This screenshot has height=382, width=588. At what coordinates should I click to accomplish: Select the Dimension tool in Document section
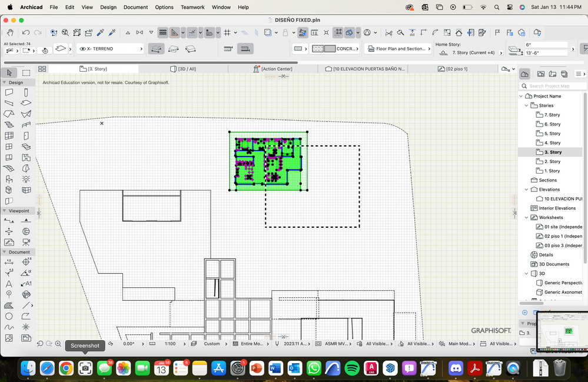point(8,263)
